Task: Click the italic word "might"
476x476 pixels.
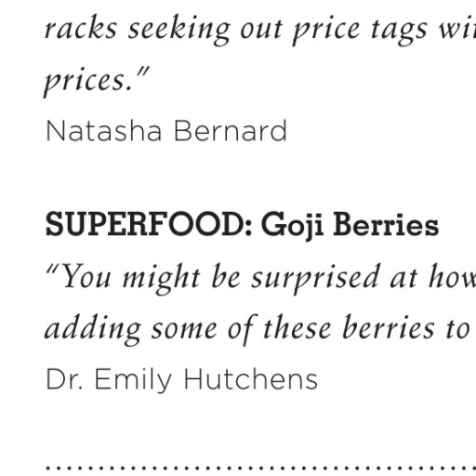Action: coord(161,278)
